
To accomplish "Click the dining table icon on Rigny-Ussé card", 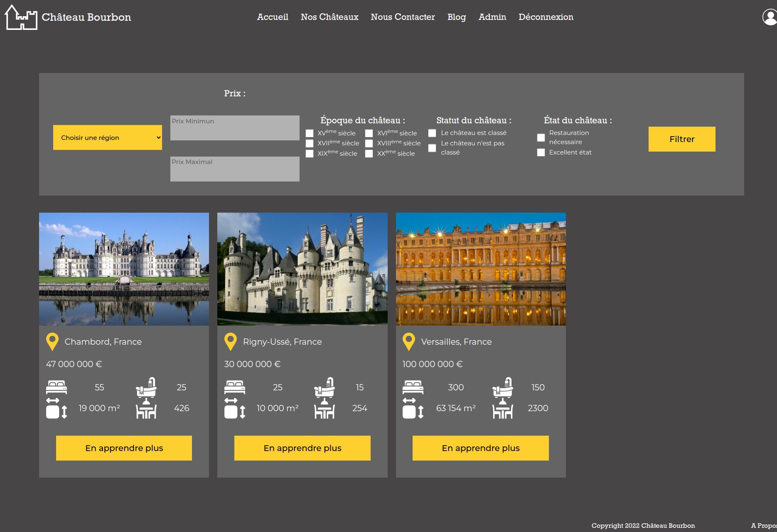I will point(325,409).
